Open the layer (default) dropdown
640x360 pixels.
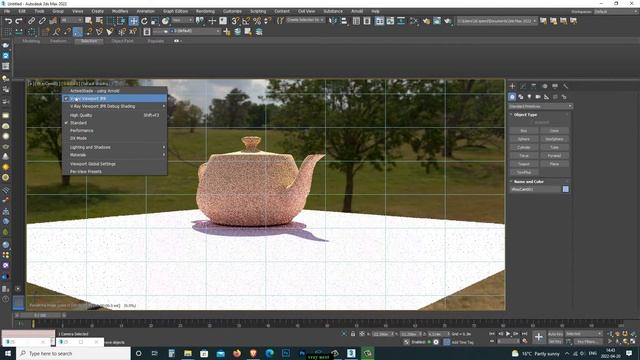(x=187, y=31)
